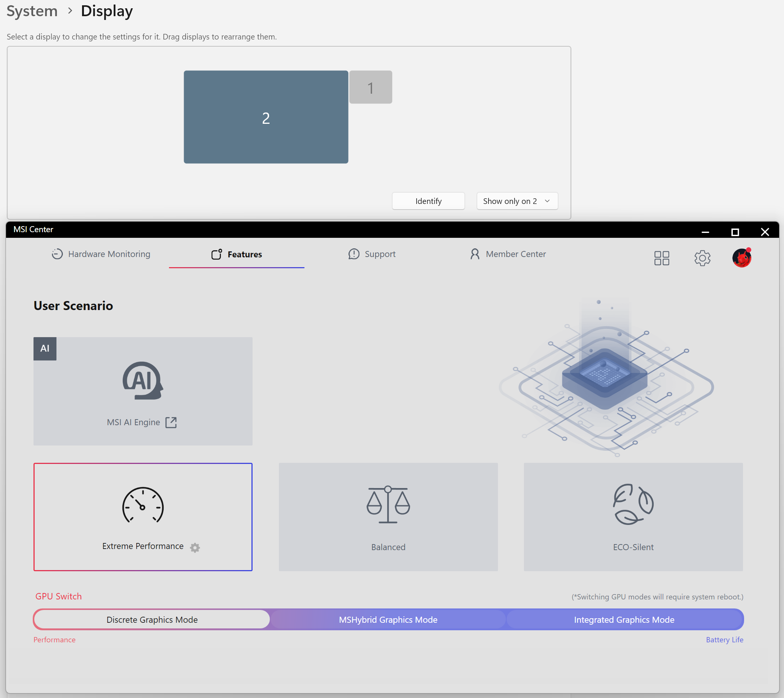Viewport: 784px width, 698px height.
Task: Click the AI badge on the tile corner
Action: [45, 348]
